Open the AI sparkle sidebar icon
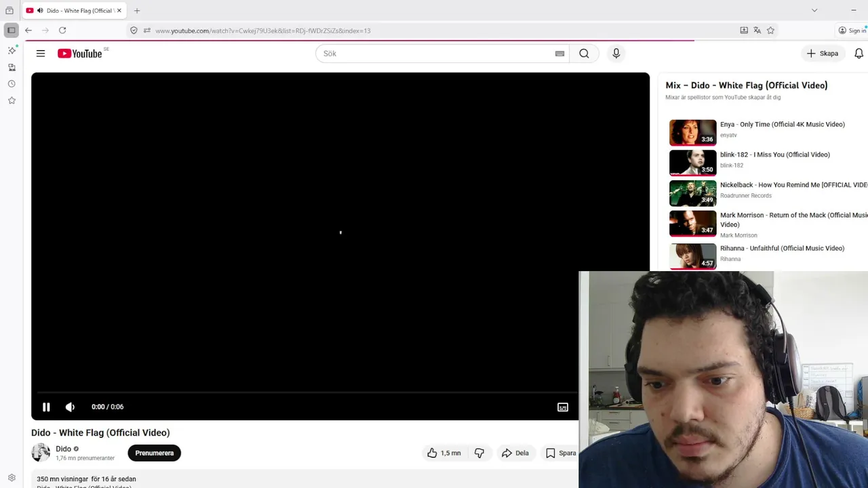868x488 pixels. 12,50
